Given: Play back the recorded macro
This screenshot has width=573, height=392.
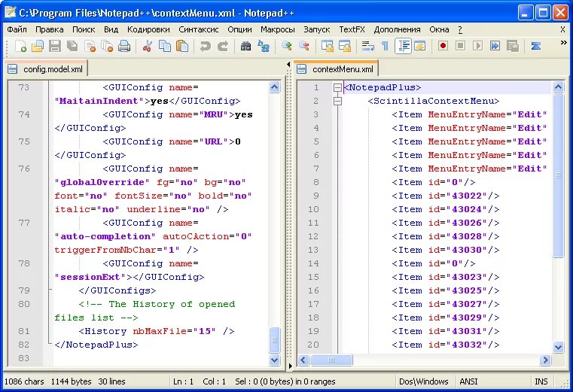Looking at the screenshot, I should tap(477, 46).
